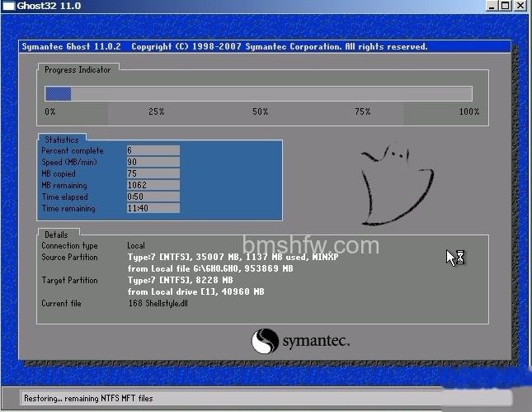The image size is (532, 412).
Task: Minimize the Ghost32 window
Action: (492, 6)
